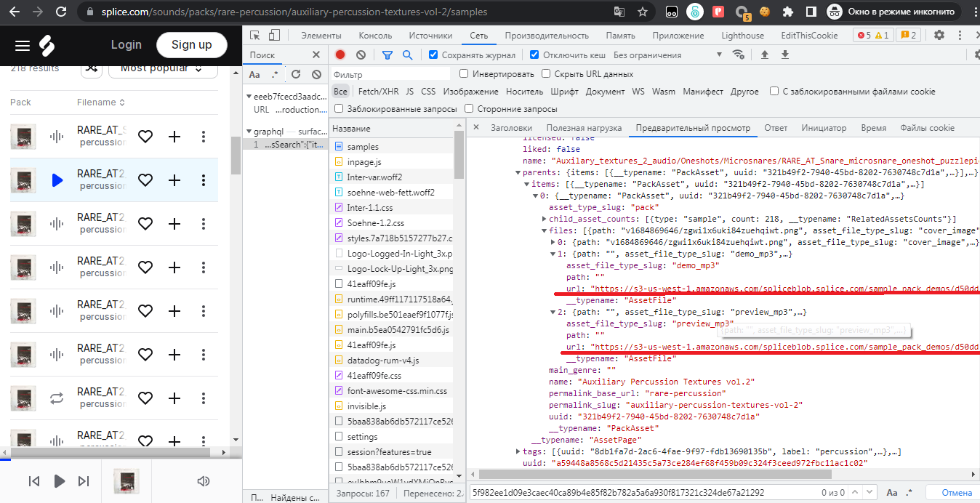
Task: Click the Login link
Action: tap(126, 45)
